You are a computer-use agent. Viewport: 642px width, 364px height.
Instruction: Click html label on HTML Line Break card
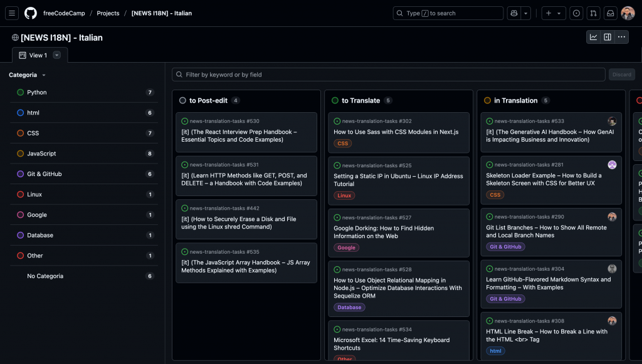coord(495,351)
